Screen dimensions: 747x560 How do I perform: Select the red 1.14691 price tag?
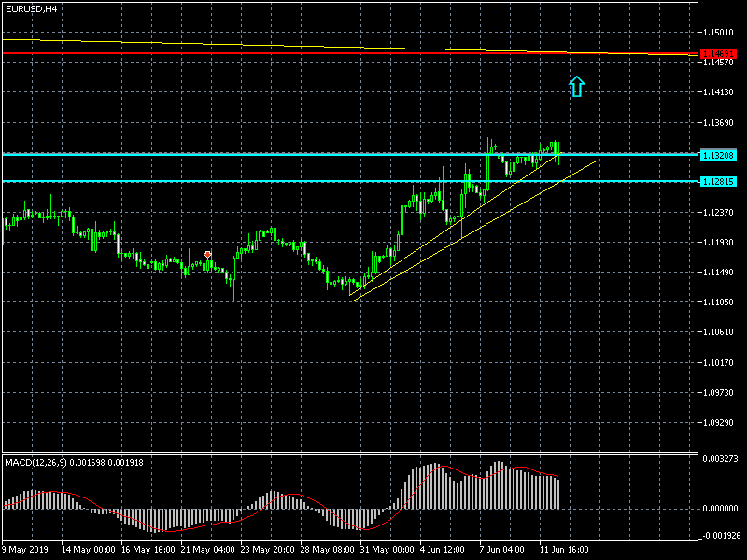click(718, 54)
